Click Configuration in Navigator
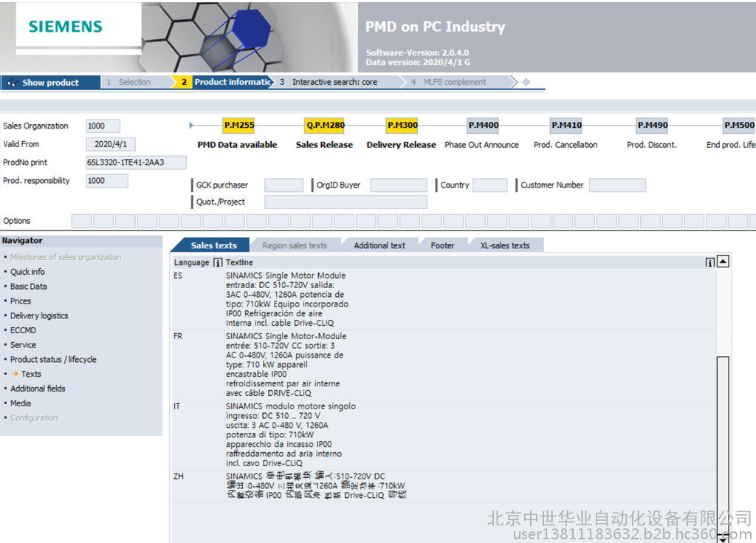Screen dimensions: 756x543 coord(34,417)
